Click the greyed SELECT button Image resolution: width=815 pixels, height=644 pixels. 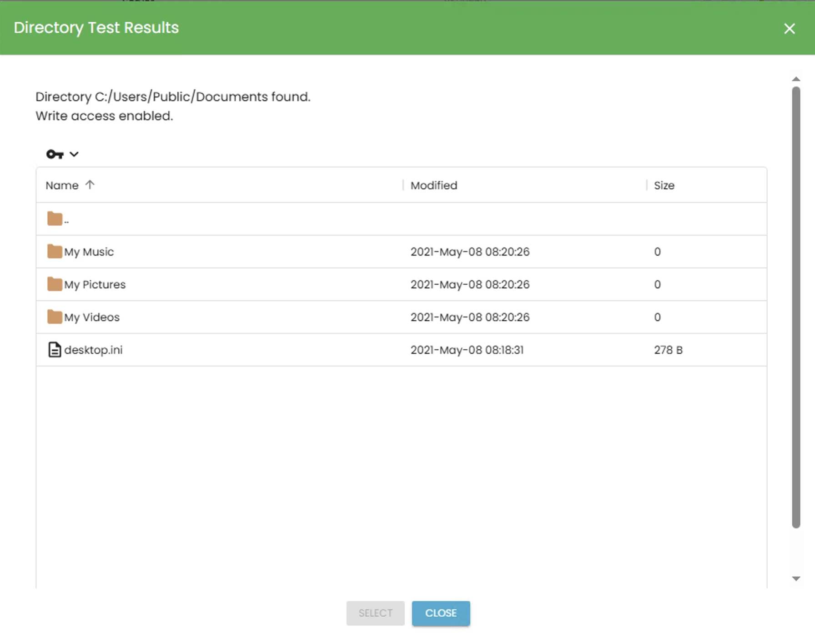tap(375, 613)
